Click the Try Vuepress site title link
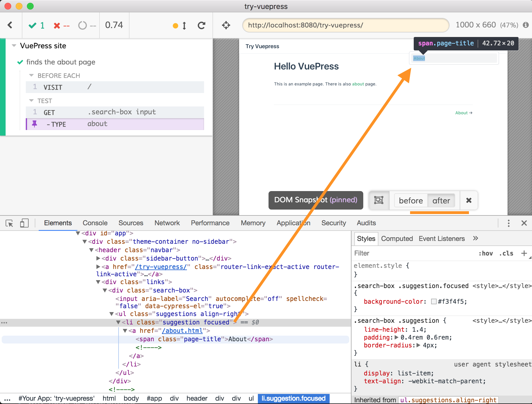The width and height of the screenshot is (532, 404). [262, 46]
